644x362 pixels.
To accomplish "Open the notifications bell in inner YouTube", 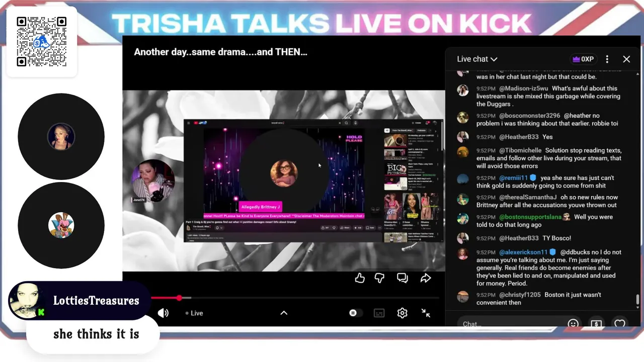I will coord(427,123).
